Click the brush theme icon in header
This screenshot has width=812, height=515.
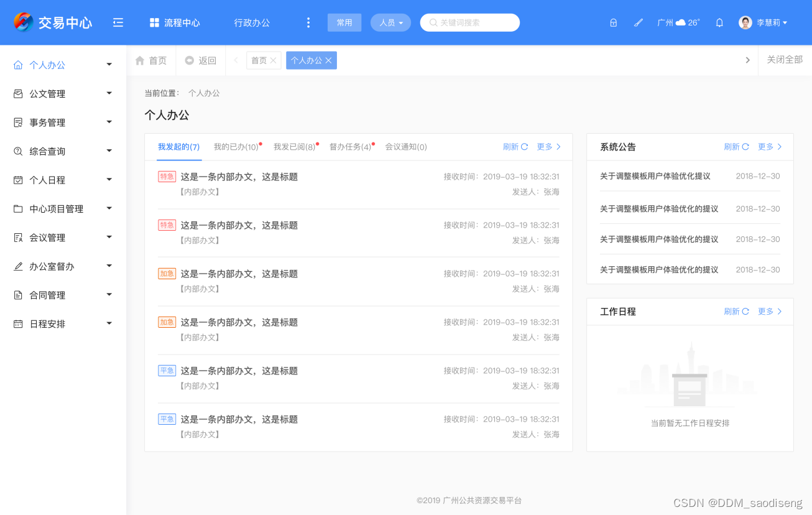click(638, 22)
